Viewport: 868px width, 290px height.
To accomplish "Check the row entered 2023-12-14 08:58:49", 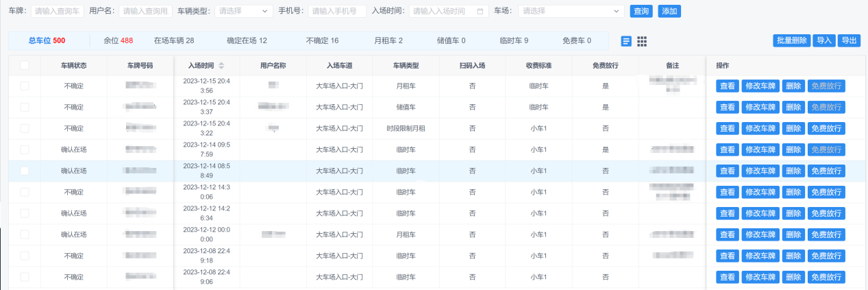I will (x=25, y=171).
